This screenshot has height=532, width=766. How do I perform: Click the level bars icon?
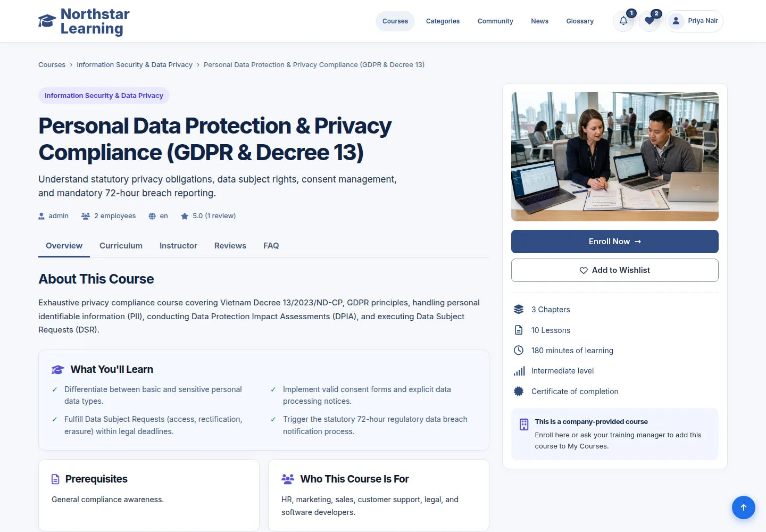[519, 371]
